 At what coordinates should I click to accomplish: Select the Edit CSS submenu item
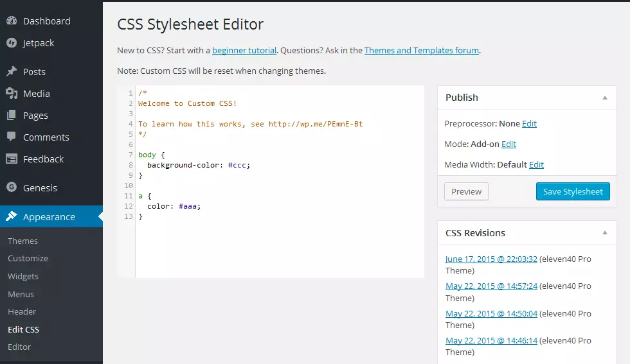pos(23,329)
